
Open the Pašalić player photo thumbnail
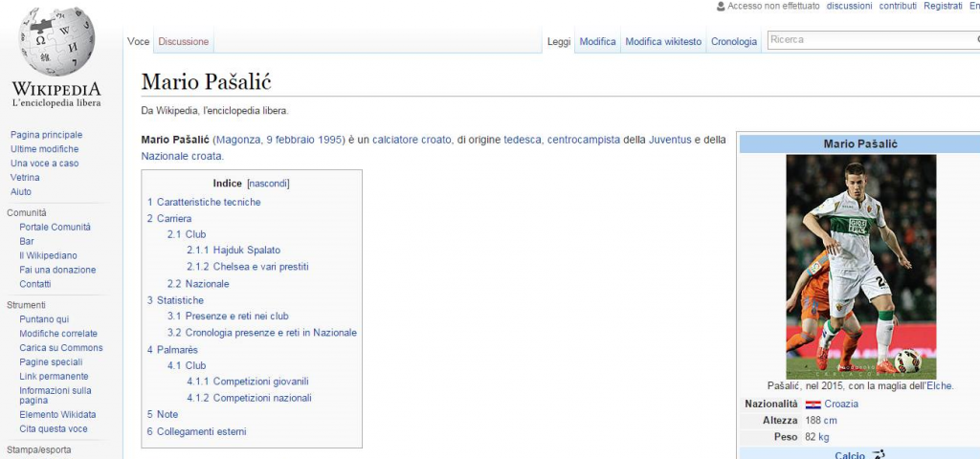coord(860,267)
